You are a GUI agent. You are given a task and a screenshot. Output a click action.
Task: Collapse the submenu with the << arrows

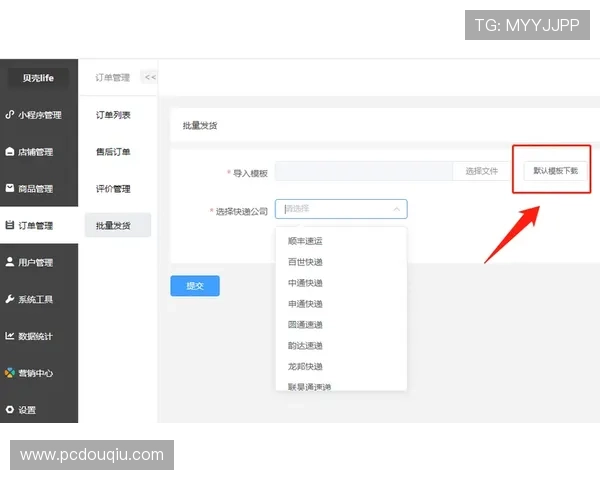point(149,77)
